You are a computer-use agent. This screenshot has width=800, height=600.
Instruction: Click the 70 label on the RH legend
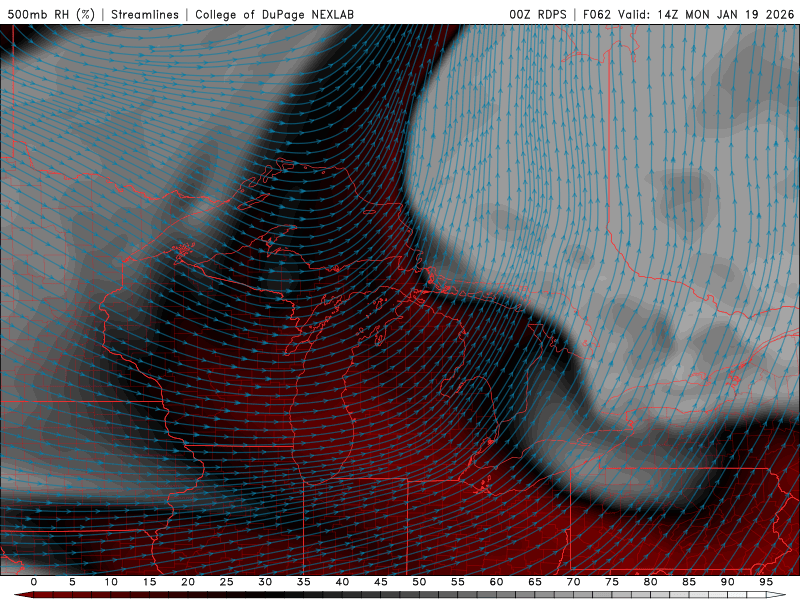(573, 582)
